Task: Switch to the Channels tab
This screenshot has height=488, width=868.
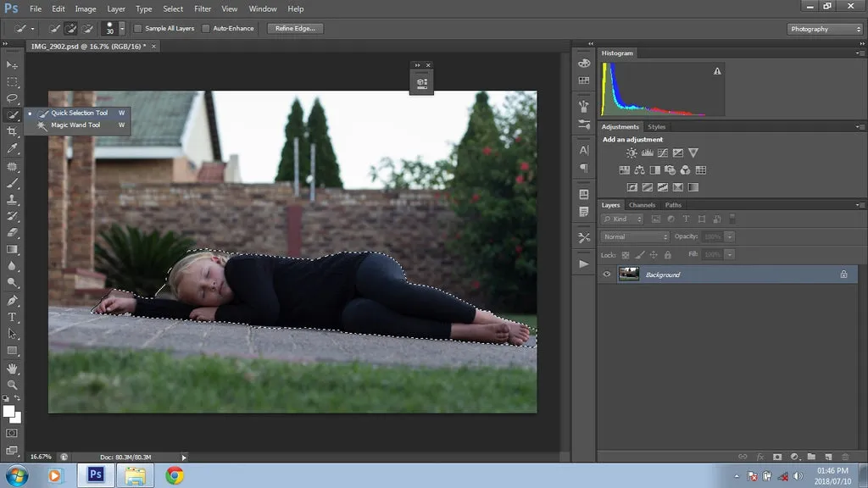Action: click(642, 204)
